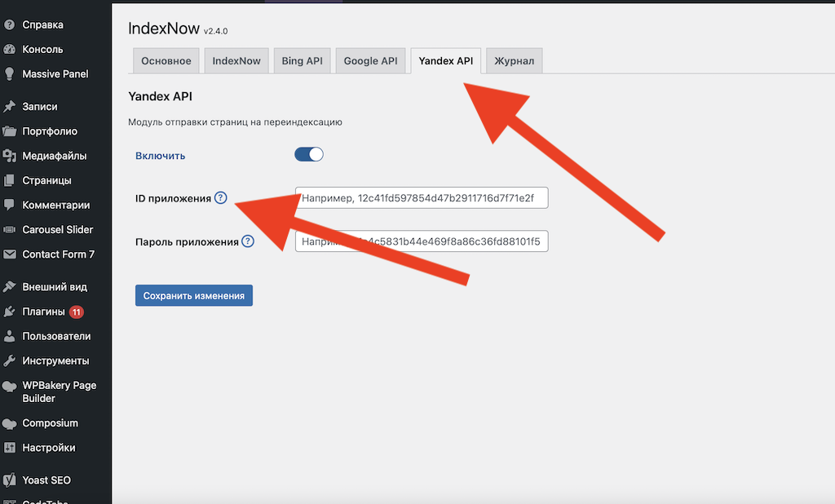
Task: Click the Справка help icon
Action: coord(9,24)
